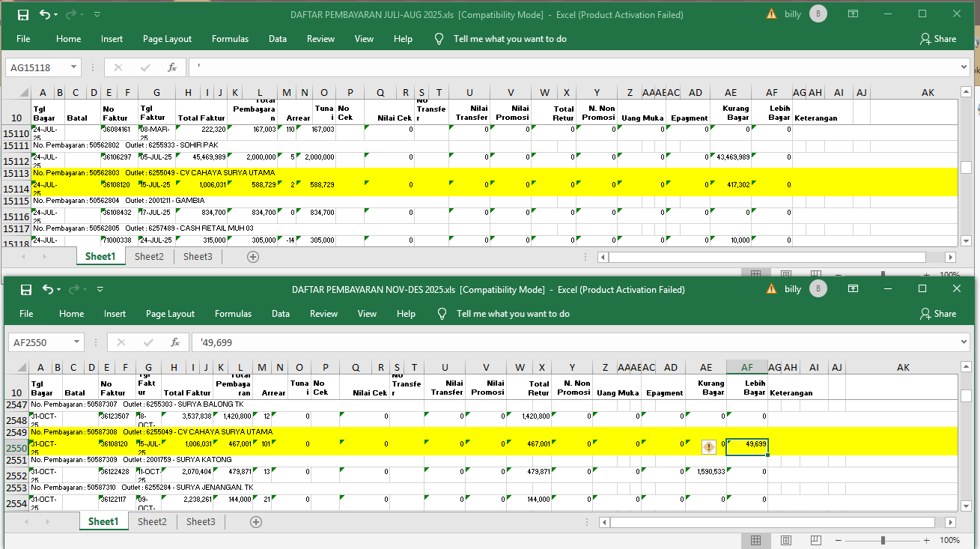
Task: Open Formulas tab in JULI-AUG window
Action: (x=230, y=39)
